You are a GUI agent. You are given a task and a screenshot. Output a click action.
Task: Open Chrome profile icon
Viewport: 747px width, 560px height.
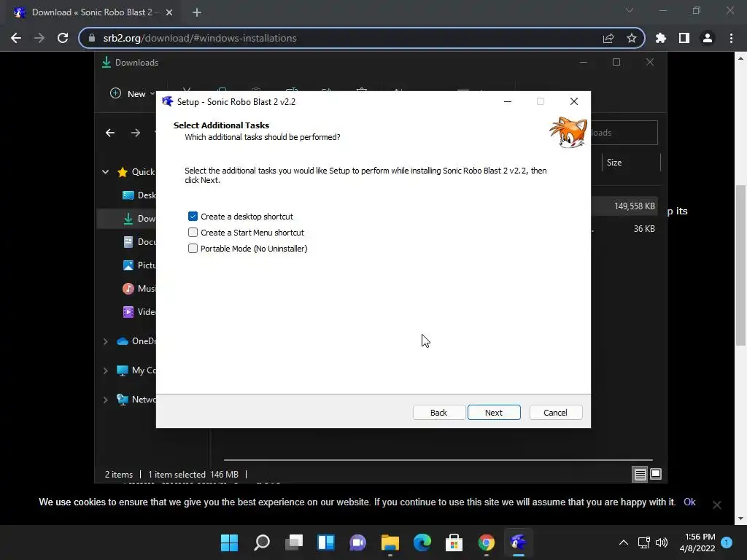click(x=708, y=38)
